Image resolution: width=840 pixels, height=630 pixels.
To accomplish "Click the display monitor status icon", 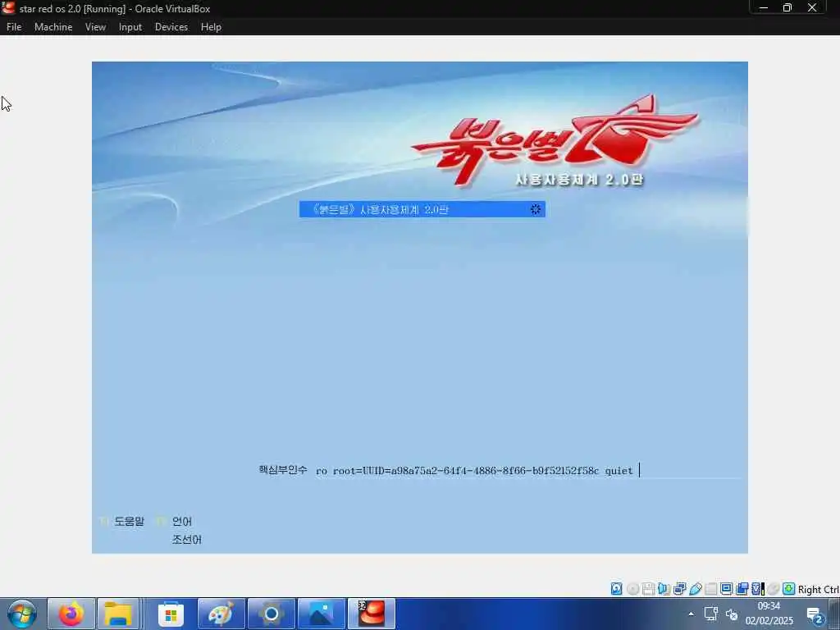I will 727,589.
